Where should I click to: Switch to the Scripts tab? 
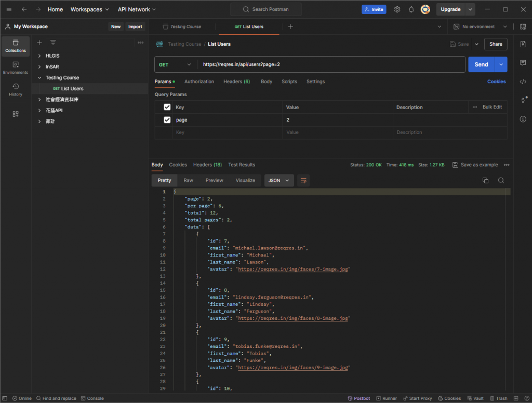(x=289, y=82)
